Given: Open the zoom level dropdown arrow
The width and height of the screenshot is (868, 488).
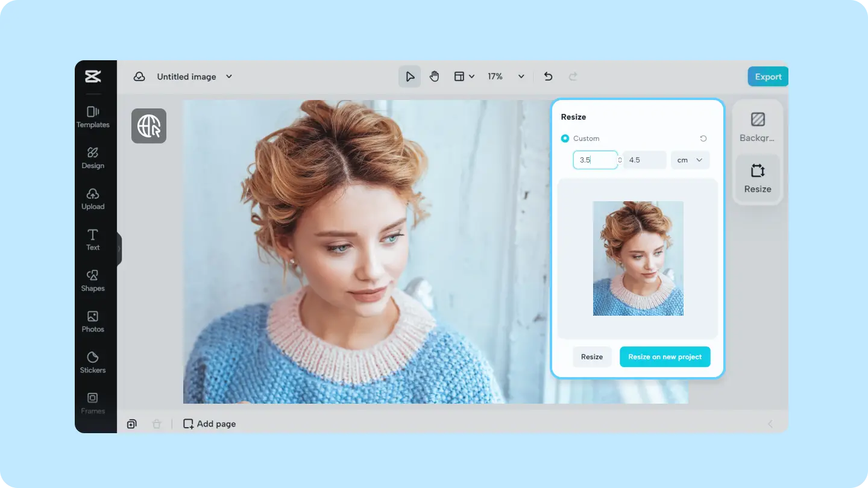Looking at the screenshot, I should point(521,77).
